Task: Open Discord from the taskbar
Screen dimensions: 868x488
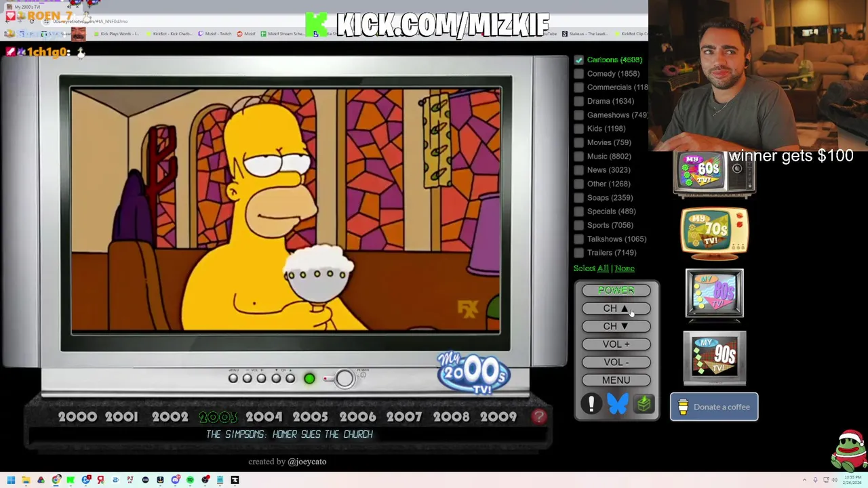Action: point(175,480)
